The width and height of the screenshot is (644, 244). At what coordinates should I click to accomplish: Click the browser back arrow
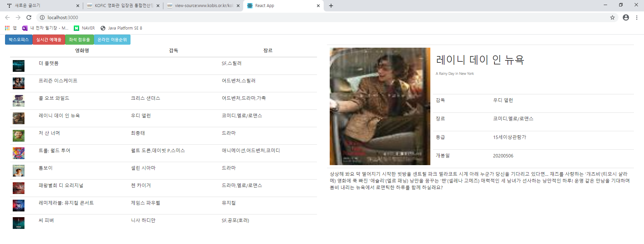(x=7, y=17)
